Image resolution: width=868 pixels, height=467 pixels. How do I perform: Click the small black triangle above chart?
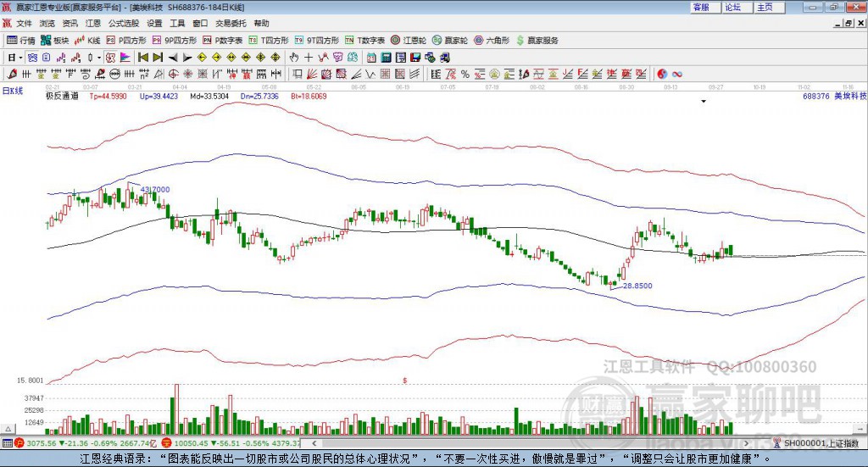pos(704,101)
